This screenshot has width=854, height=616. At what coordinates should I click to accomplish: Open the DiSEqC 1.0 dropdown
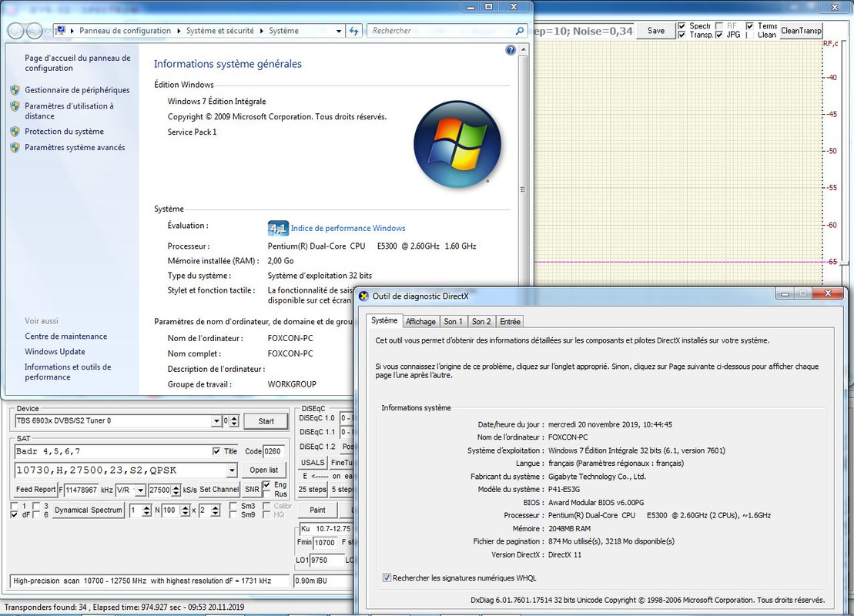pyautogui.click(x=346, y=418)
